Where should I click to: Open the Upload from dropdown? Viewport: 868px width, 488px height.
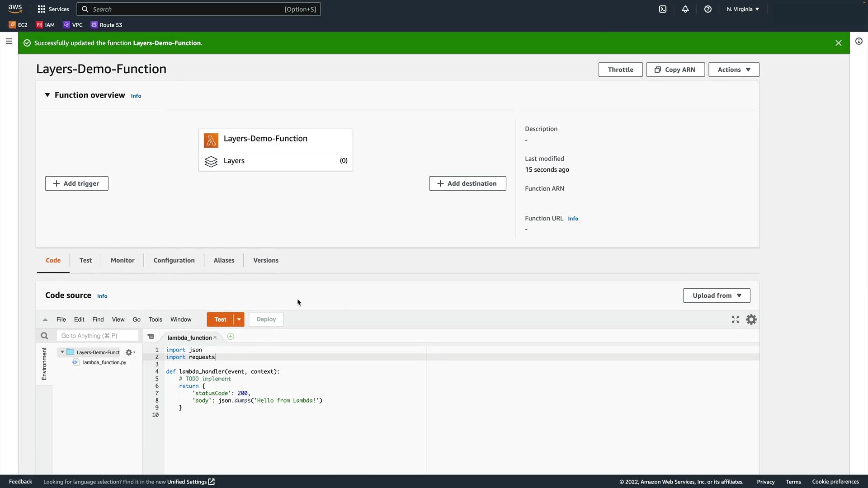tap(717, 296)
